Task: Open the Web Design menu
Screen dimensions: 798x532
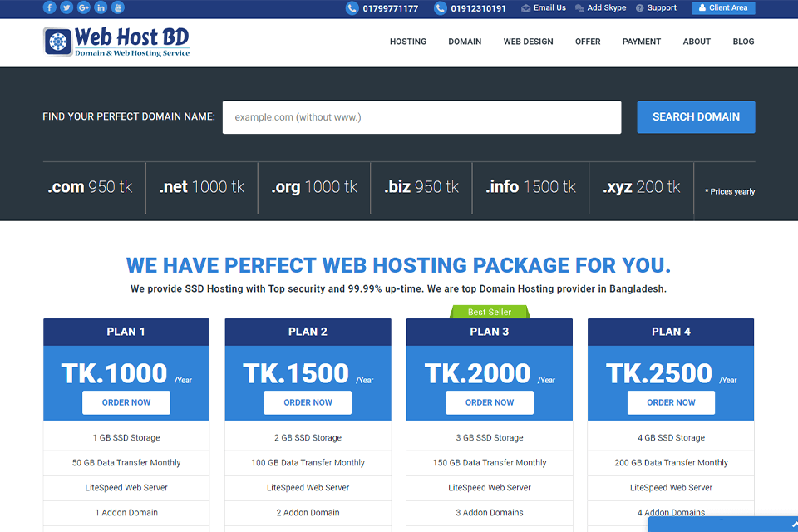Action: 529,42
